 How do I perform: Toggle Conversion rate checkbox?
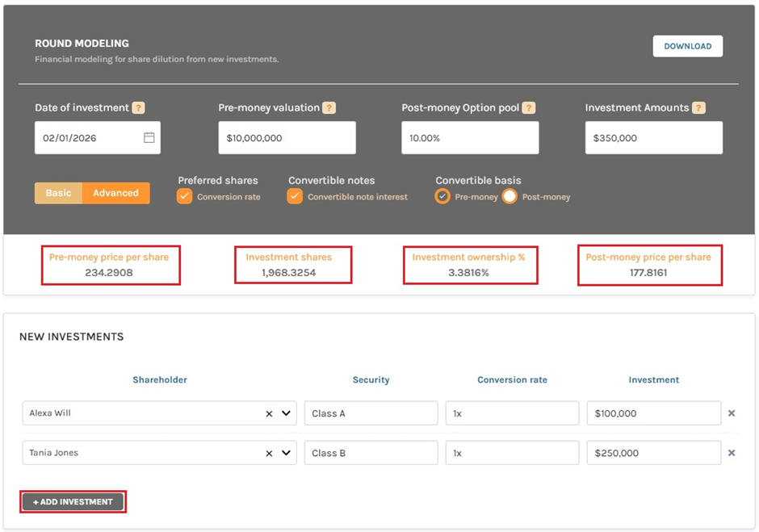point(185,196)
